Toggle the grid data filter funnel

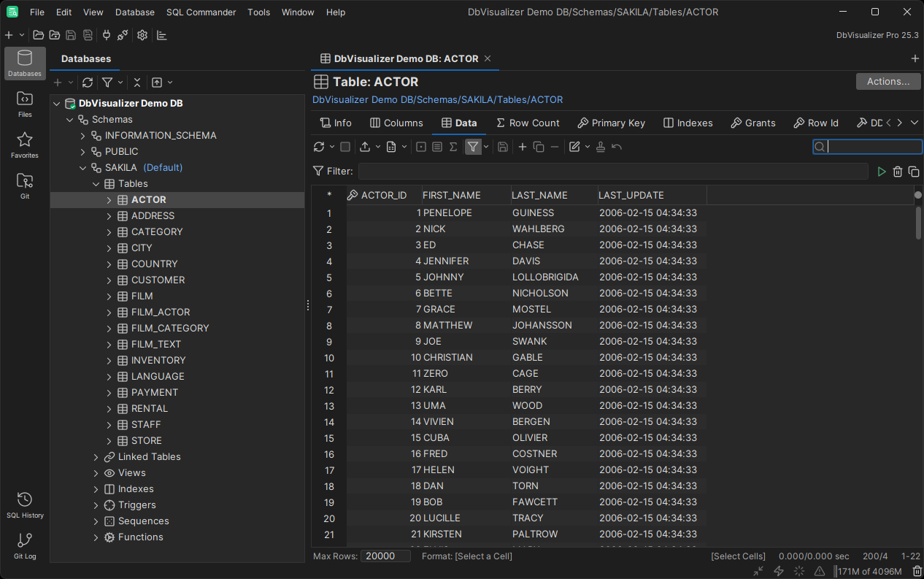[473, 147]
